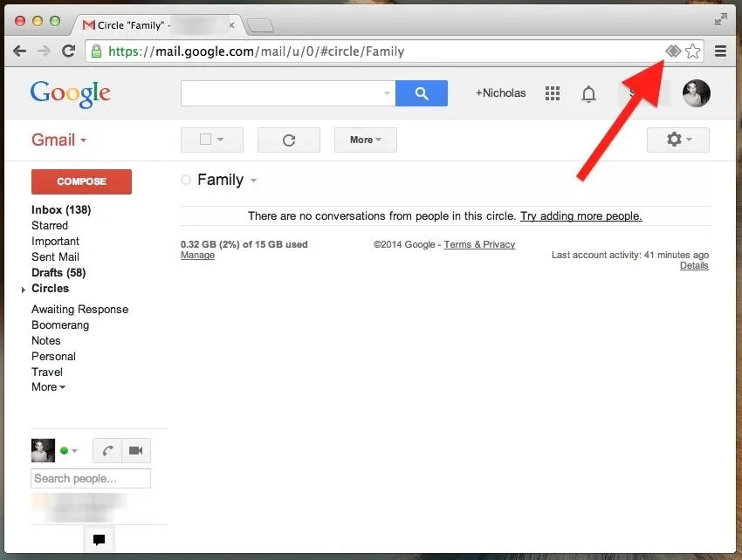Open Sent Mail
The height and width of the screenshot is (560, 742).
point(55,256)
